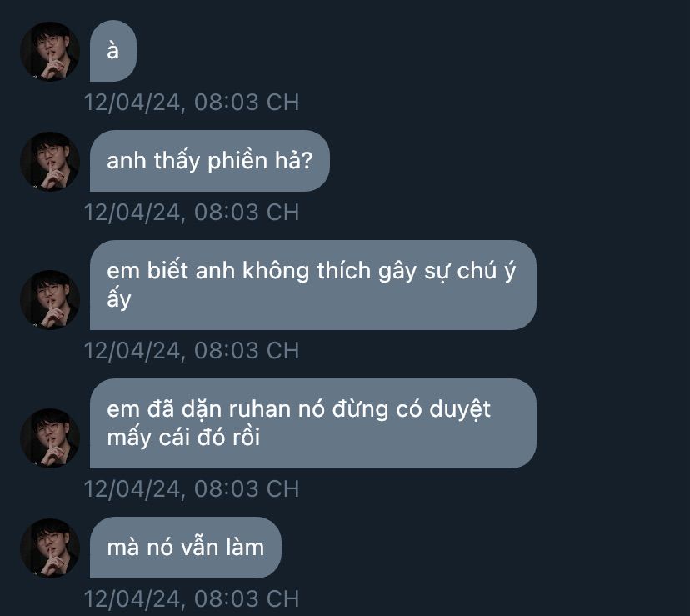Select the 'à' message bubble
Viewport: 690px width, 616px height.
pyautogui.click(x=113, y=51)
